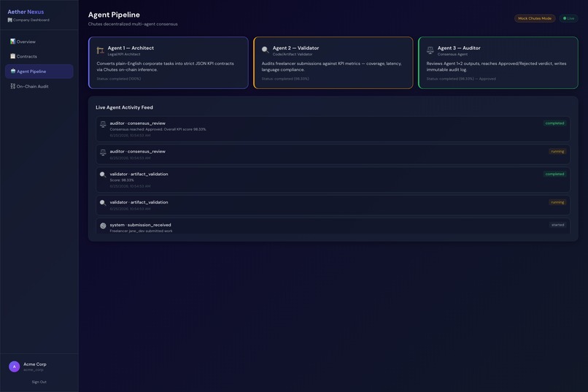Click gear icon of submission_received entry
588x392 pixels.
pos(103,226)
